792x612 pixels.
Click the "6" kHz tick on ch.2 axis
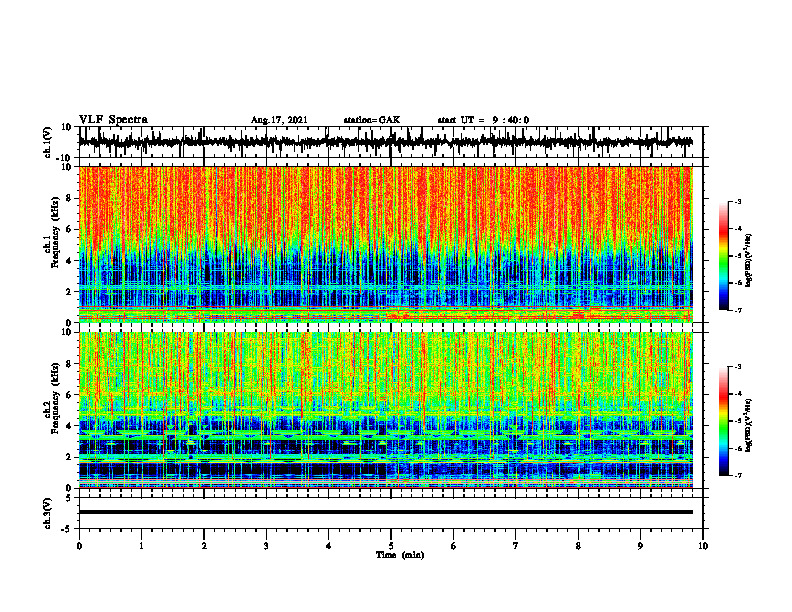[x=69, y=395]
